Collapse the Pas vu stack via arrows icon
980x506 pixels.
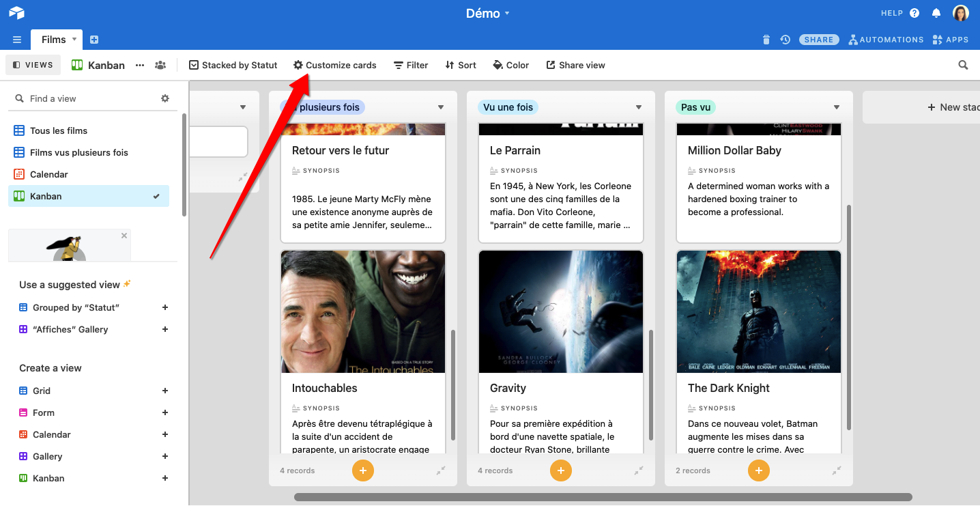tap(837, 470)
